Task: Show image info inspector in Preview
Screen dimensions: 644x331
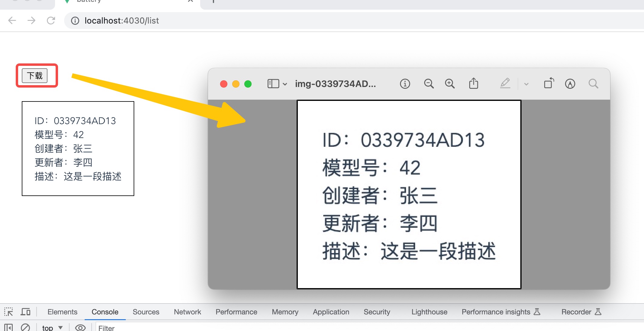Action: (x=405, y=84)
